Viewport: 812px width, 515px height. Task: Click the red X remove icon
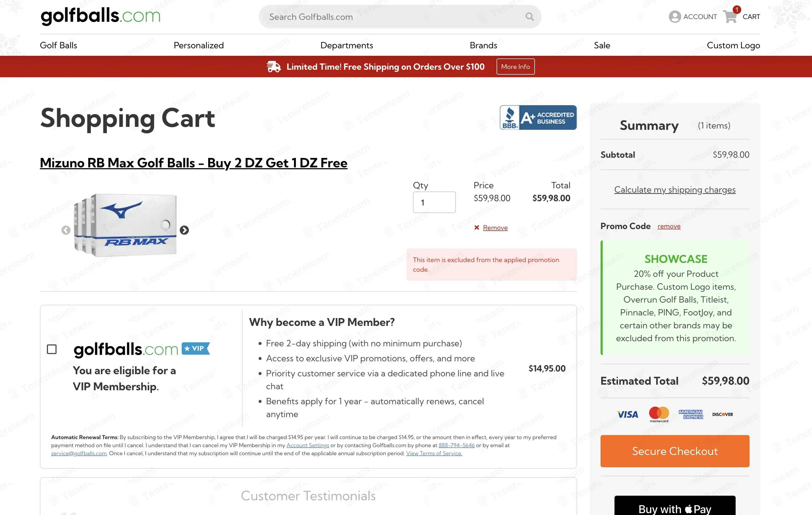pos(476,227)
